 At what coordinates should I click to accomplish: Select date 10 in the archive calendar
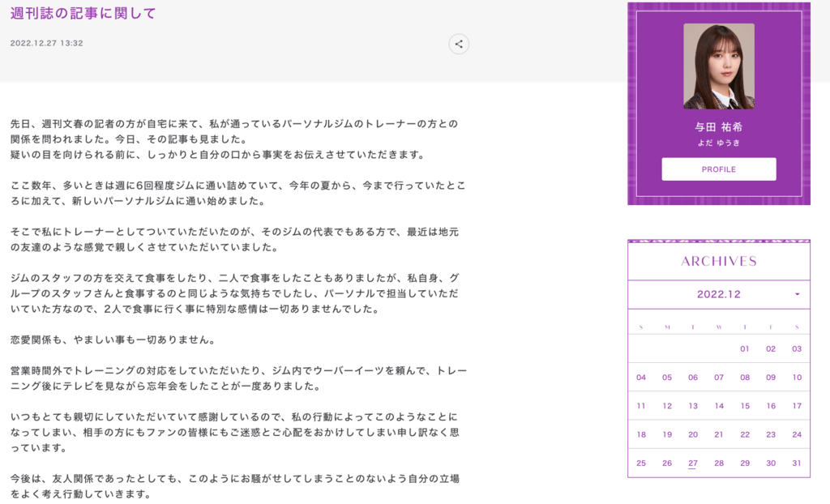[x=797, y=378]
